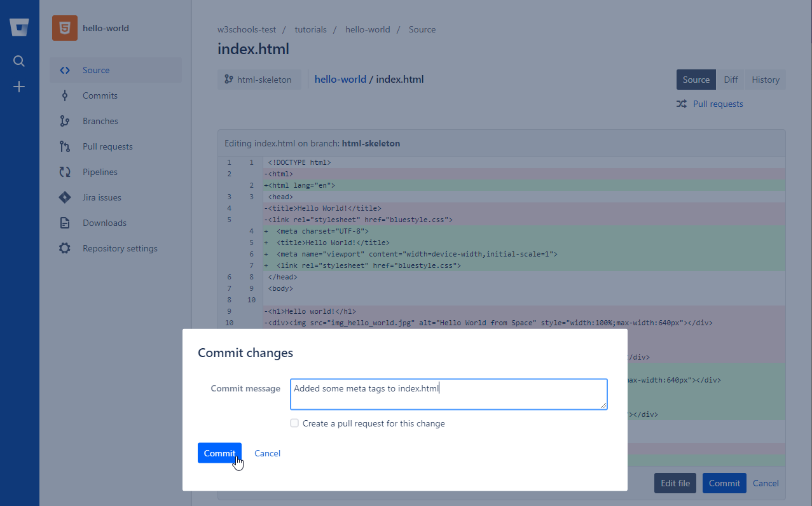
Task: Select the Source view tab
Action: point(696,80)
